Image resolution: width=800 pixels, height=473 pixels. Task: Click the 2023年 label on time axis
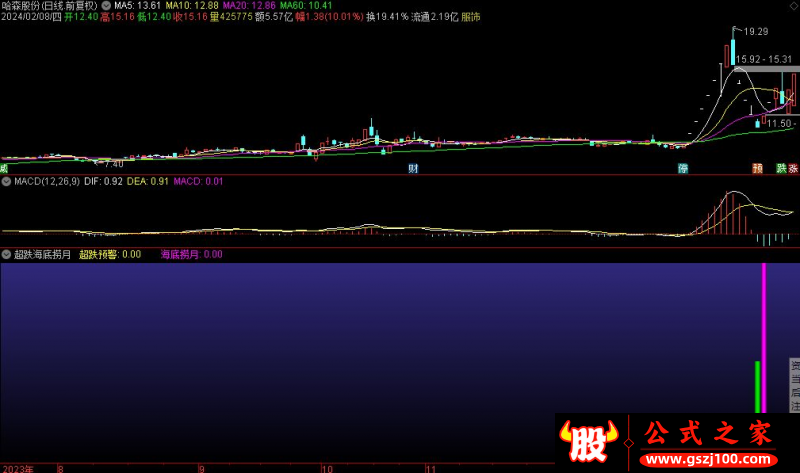pyautogui.click(x=19, y=467)
